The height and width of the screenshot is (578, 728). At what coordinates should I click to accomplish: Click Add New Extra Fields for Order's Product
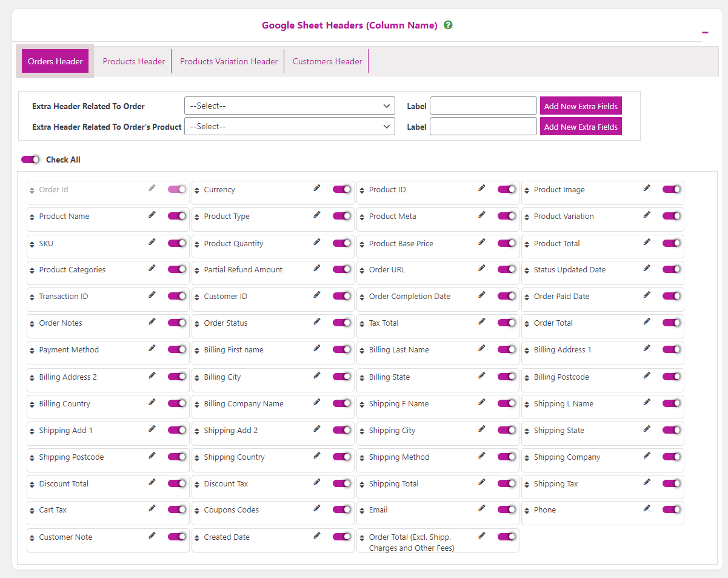coord(581,127)
